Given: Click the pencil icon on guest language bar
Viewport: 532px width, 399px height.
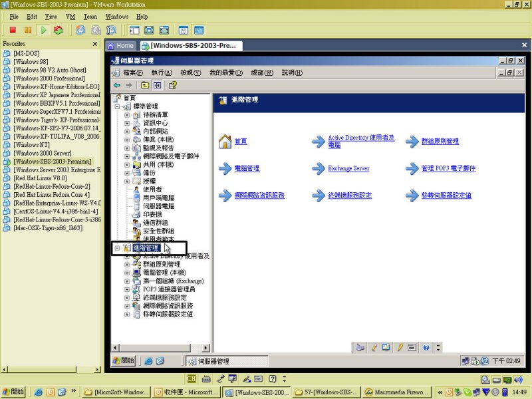Looking at the screenshot, I should coord(400,347).
